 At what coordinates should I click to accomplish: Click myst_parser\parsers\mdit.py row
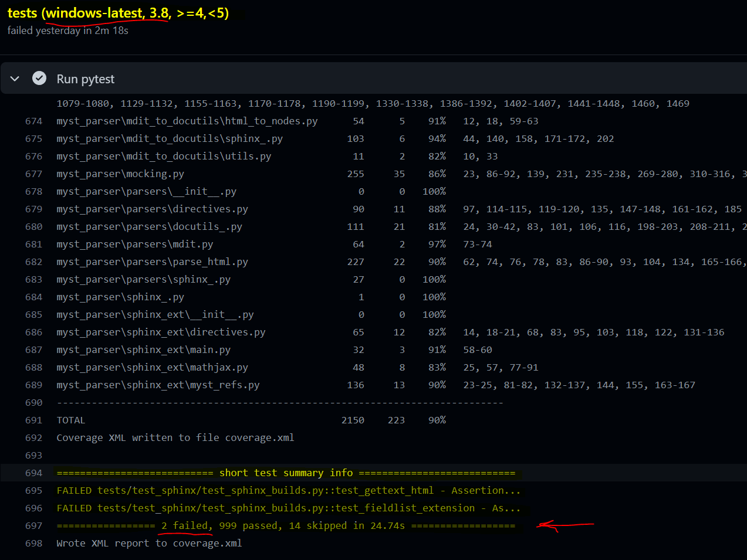point(373,245)
